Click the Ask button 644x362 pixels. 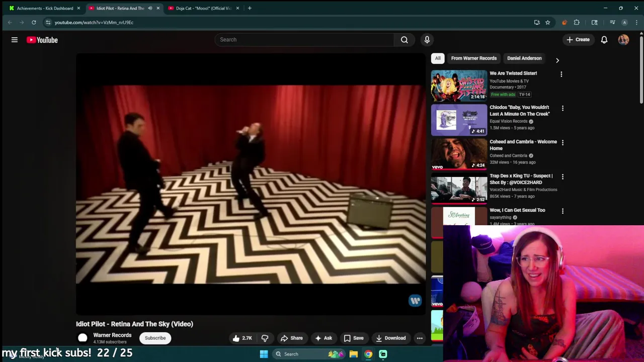pos(324,338)
